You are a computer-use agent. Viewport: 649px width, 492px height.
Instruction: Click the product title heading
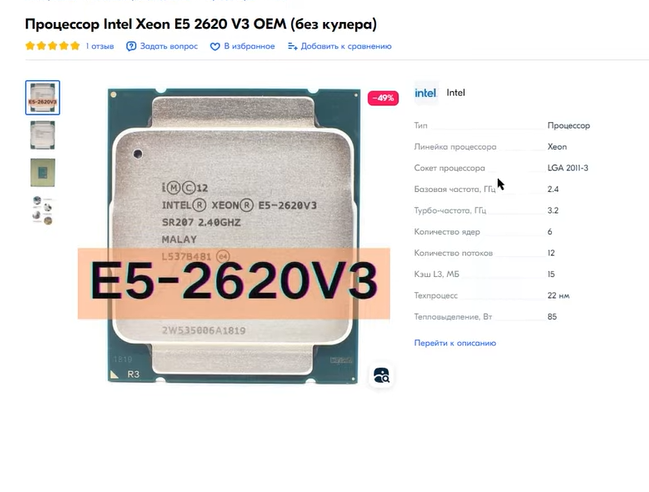[x=201, y=24]
